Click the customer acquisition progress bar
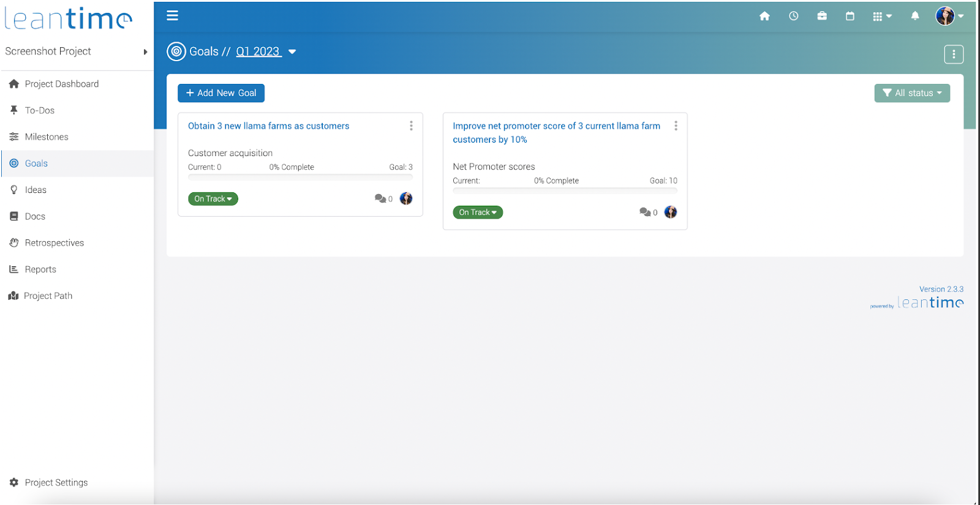 point(300,177)
